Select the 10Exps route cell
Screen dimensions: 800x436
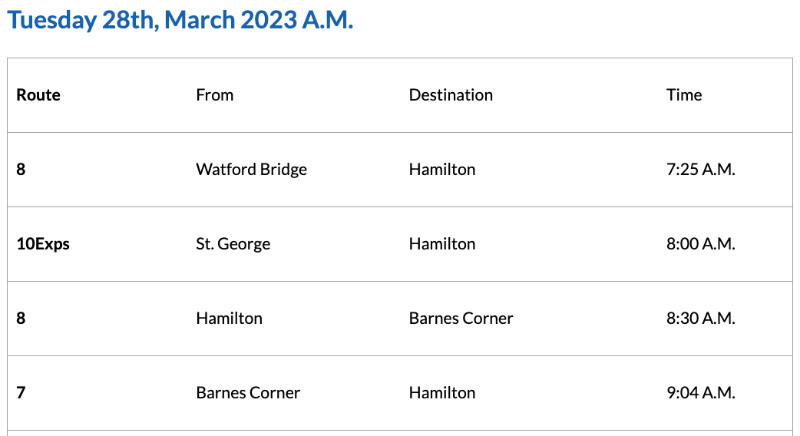(x=43, y=244)
